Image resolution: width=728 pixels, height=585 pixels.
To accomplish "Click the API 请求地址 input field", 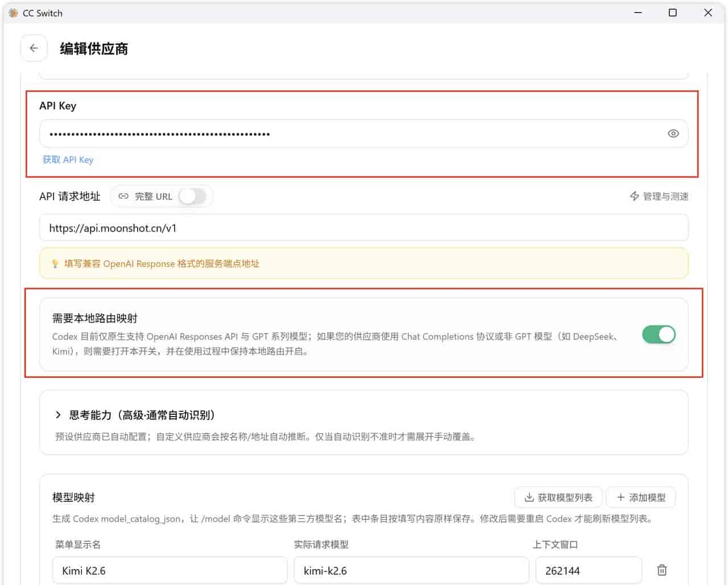I will click(x=364, y=228).
